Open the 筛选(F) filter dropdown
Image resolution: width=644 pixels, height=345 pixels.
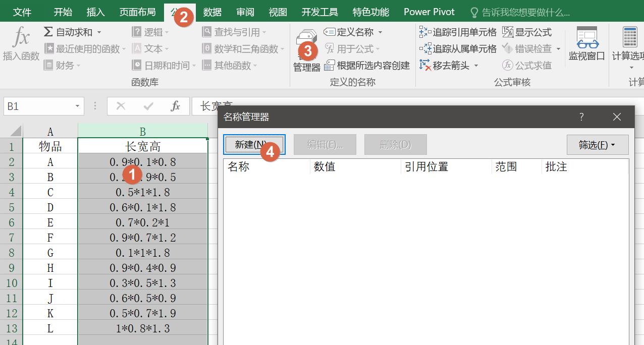(x=598, y=144)
